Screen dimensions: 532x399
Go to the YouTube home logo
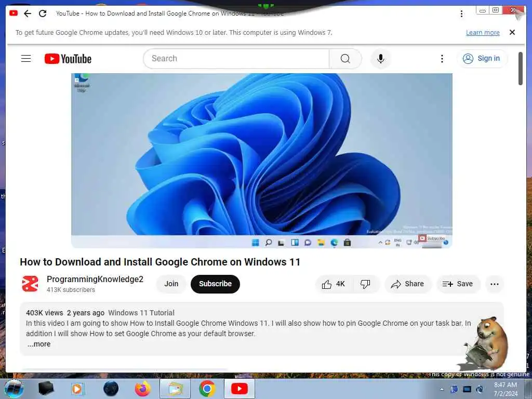pos(68,59)
